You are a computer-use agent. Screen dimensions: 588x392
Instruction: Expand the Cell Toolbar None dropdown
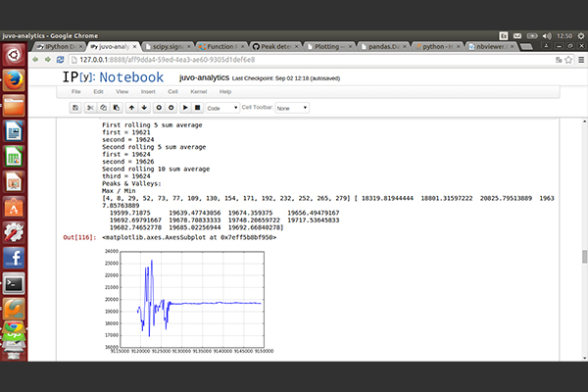point(291,107)
